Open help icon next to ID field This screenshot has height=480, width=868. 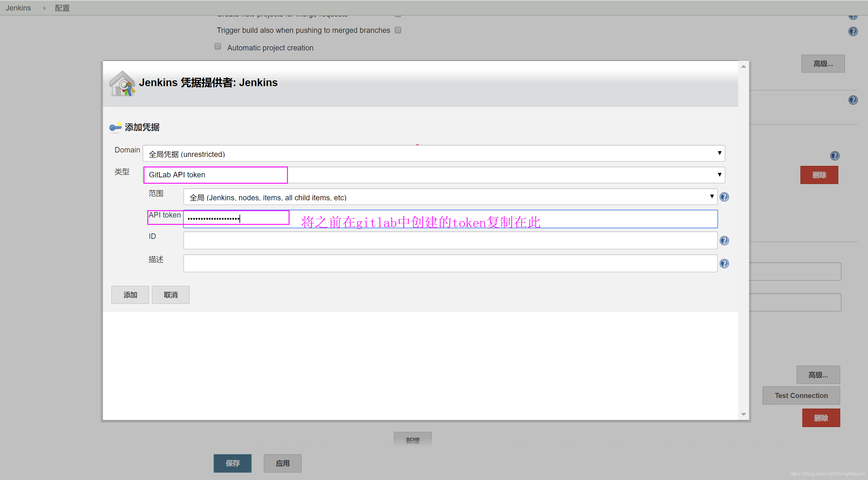(724, 240)
